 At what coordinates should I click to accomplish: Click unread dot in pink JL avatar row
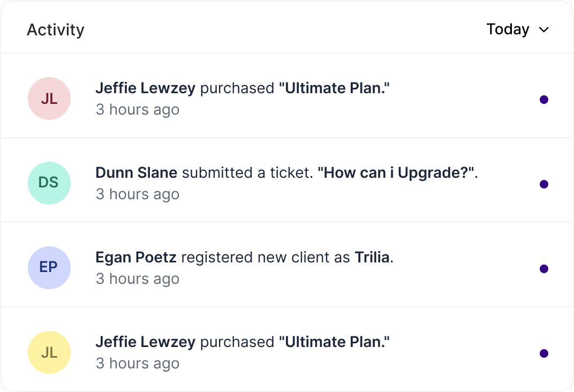544,100
